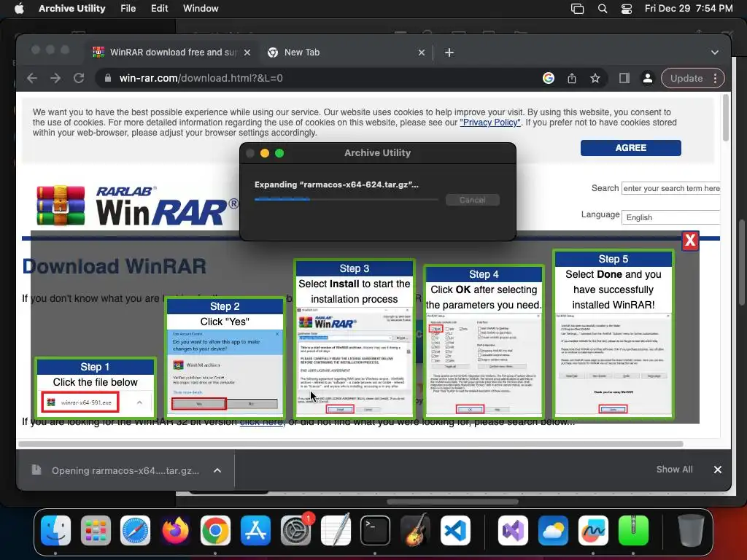
Task: Click the Stage Manager windows icon in menu bar
Action: [x=578, y=8]
